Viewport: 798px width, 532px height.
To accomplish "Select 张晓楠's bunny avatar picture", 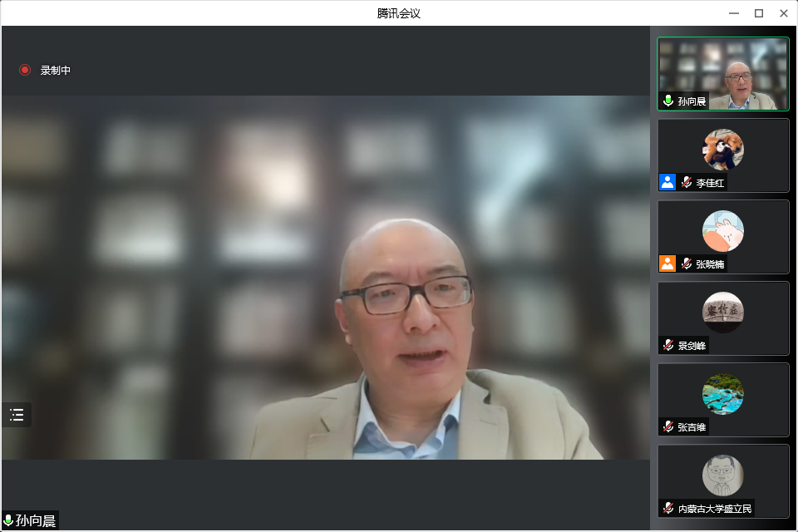I will coord(722,231).
